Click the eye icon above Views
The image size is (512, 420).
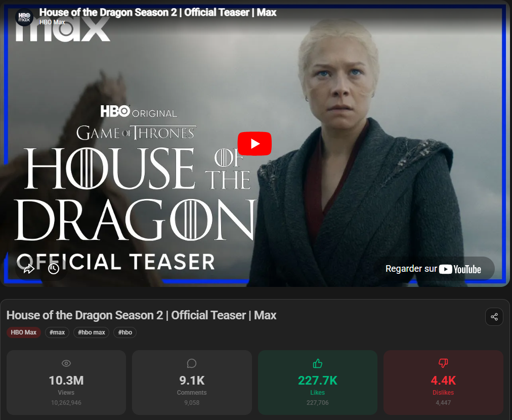click(x=66, y=363)
